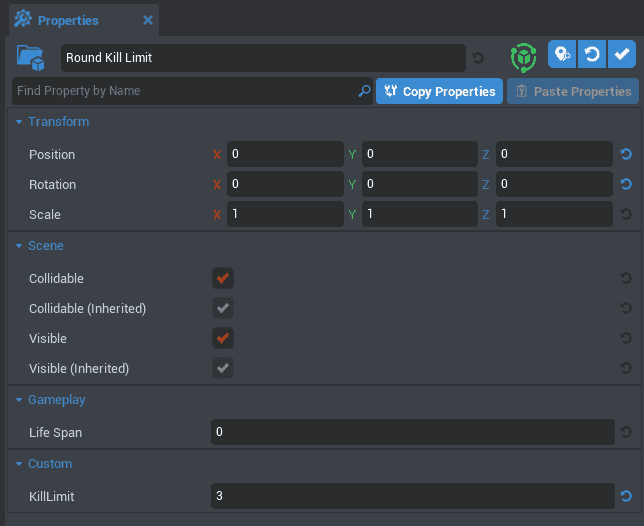Click the reset icon next to object name
Screen dimensions: 644x526
click(478, 58)
